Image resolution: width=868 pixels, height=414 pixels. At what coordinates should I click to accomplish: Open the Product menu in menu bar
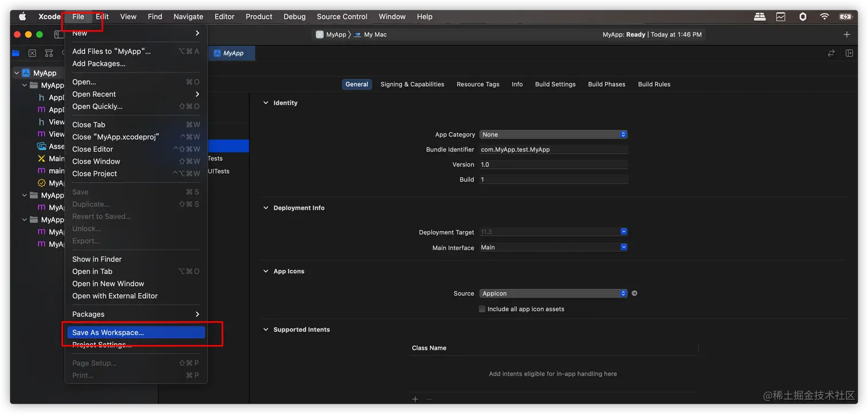(259, 17)
